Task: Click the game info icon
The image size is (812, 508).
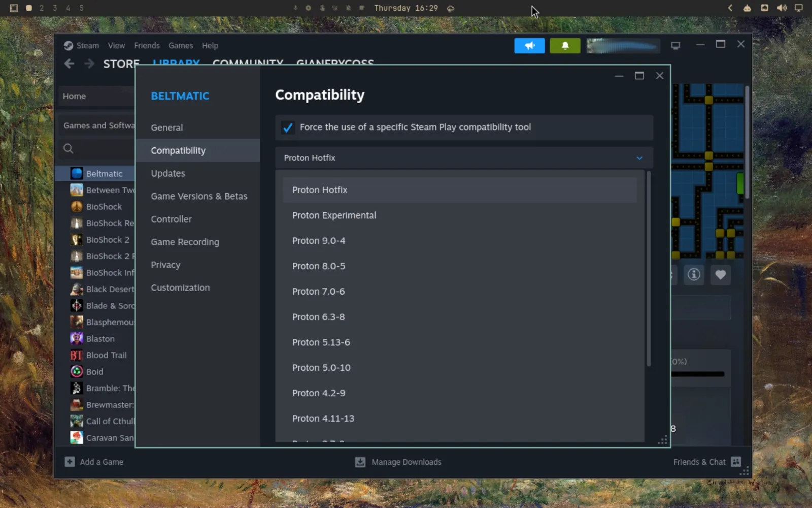Action: point(694,275)
